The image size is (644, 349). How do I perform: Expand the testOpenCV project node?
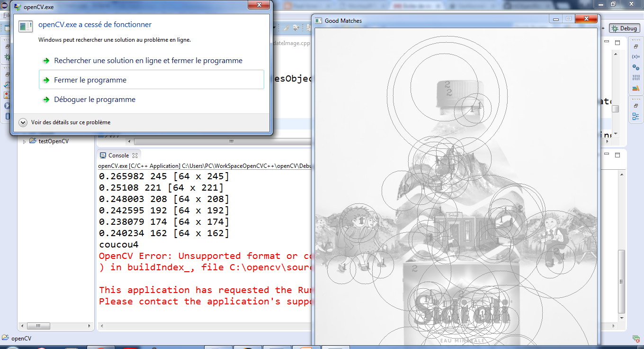click(x=25, y=141)
